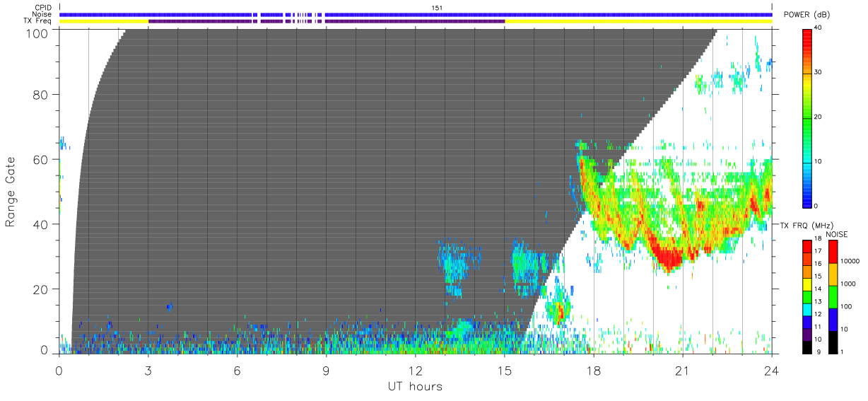Click x-axis tick label '24'
The image size is (868, 401).
772,370
